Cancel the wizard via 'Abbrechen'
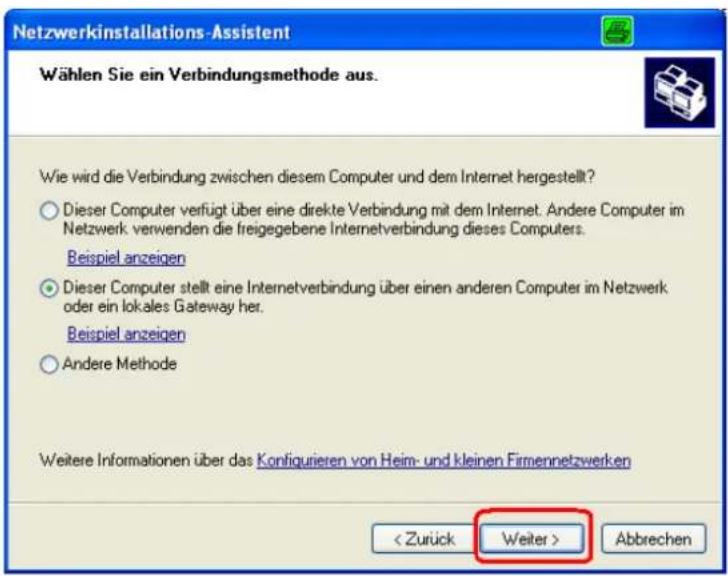This screenshot has height=576, width=728. click(x=654, y=539)
